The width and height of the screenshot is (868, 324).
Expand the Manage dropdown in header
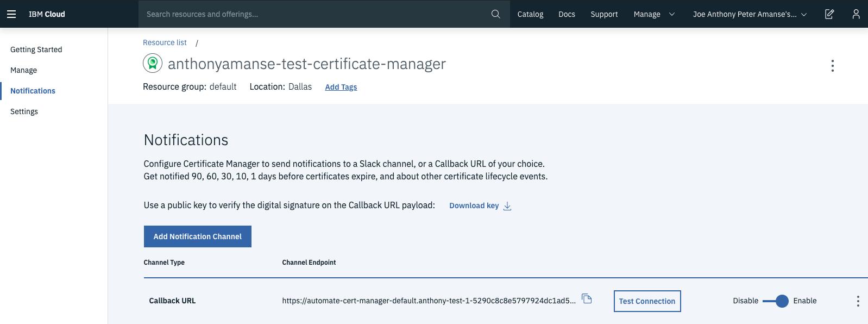[654, 14]
